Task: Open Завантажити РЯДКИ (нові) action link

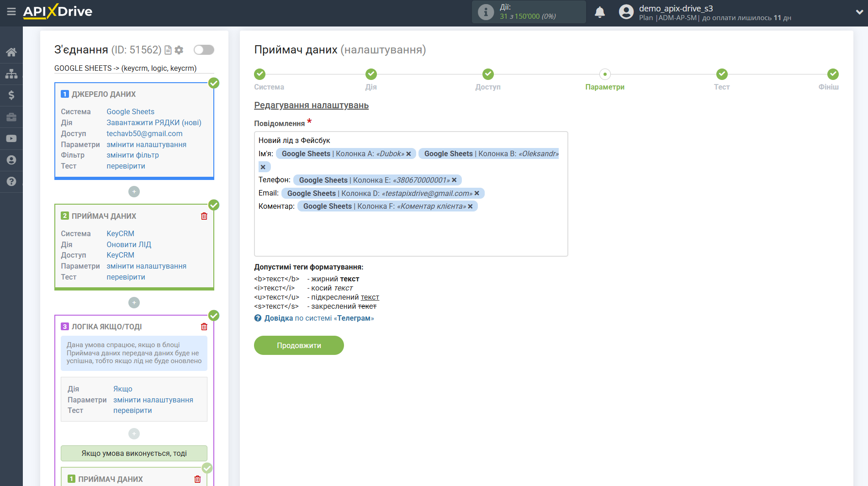Action: tap(154, 122)
